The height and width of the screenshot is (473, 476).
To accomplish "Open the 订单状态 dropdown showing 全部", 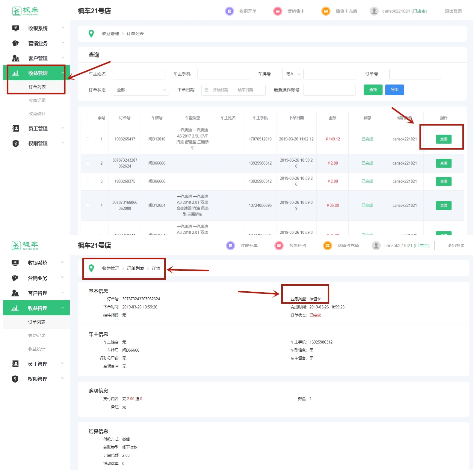I will click(x=141, y=90).
